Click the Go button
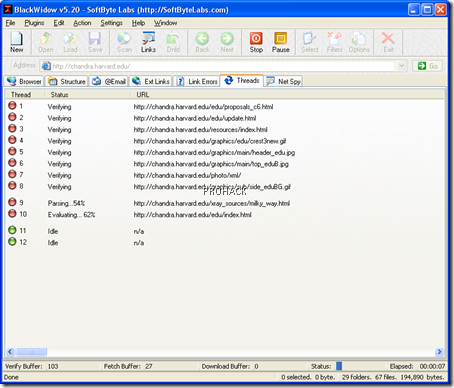 tap(428, 66)
